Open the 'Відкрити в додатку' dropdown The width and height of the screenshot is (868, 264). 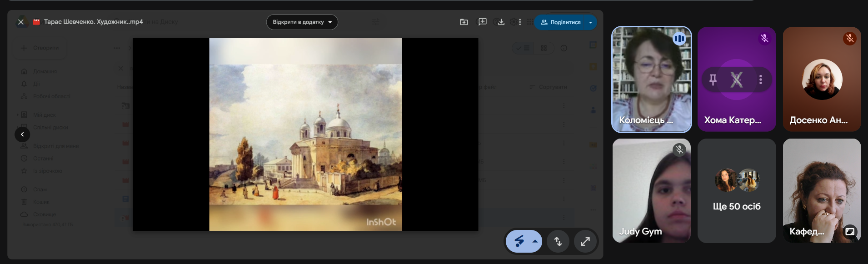tap(302, 22)
